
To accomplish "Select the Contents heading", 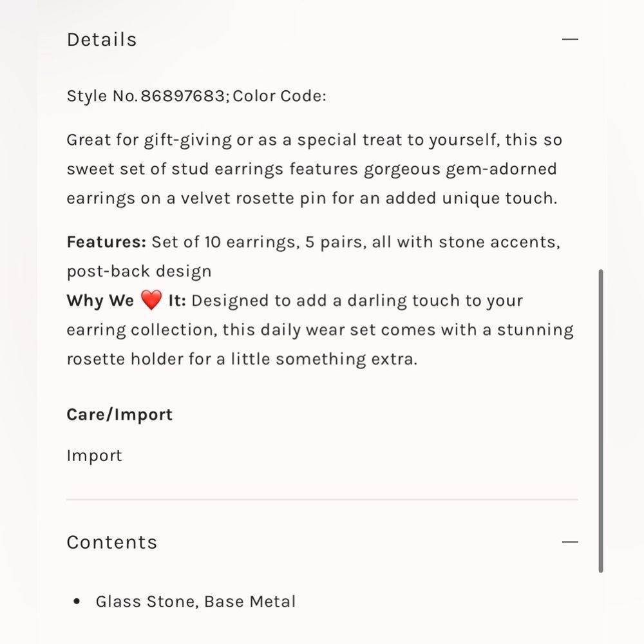I will [x=112, y=542].
